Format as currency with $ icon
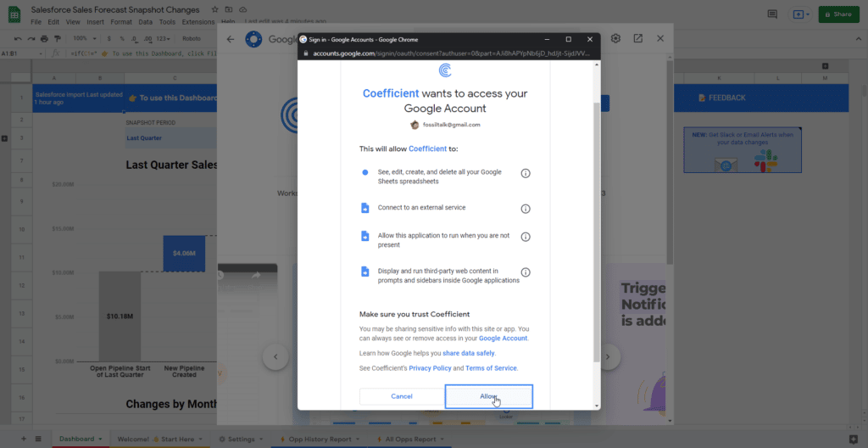The image size is (868, 448). pos(109,39)
